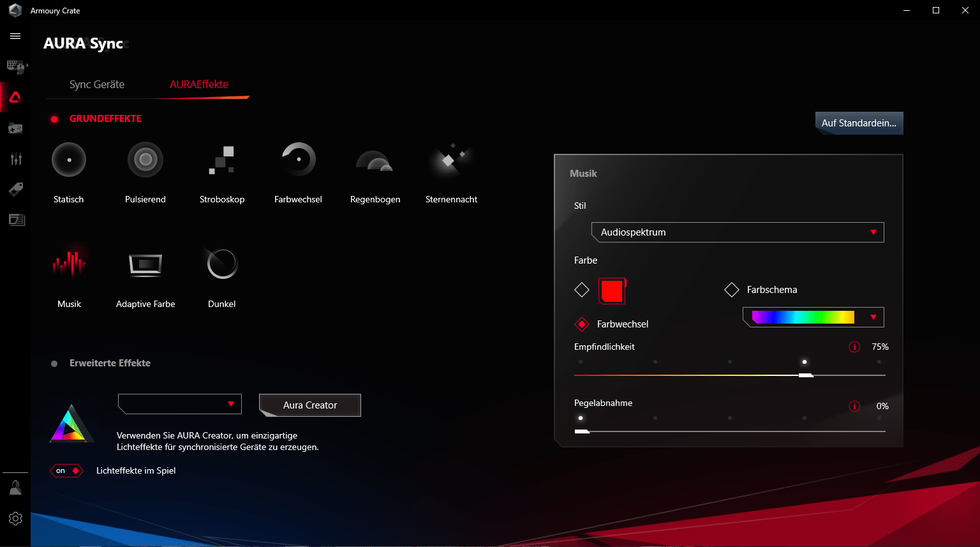
Task: Open the Audiospektrum style dropdown
Action: click(737, 232)
